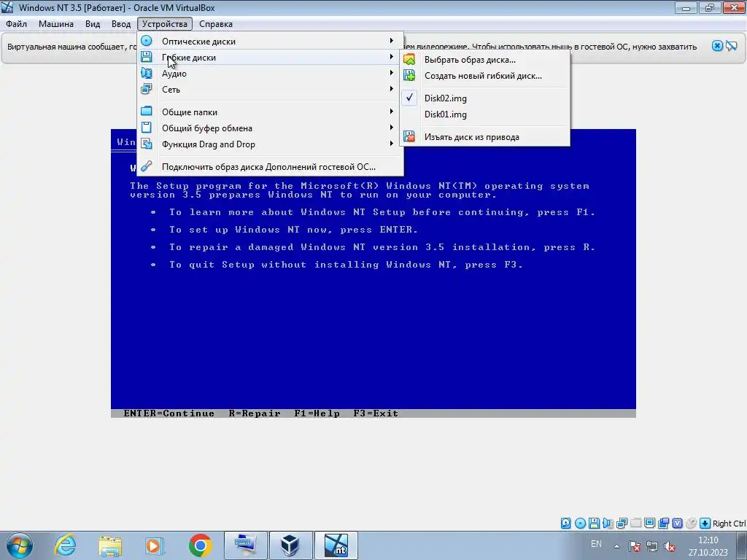This screenshot has height=560, width=747.
Task: Click the network icon beside Сеть
Action: coord(146,89)
